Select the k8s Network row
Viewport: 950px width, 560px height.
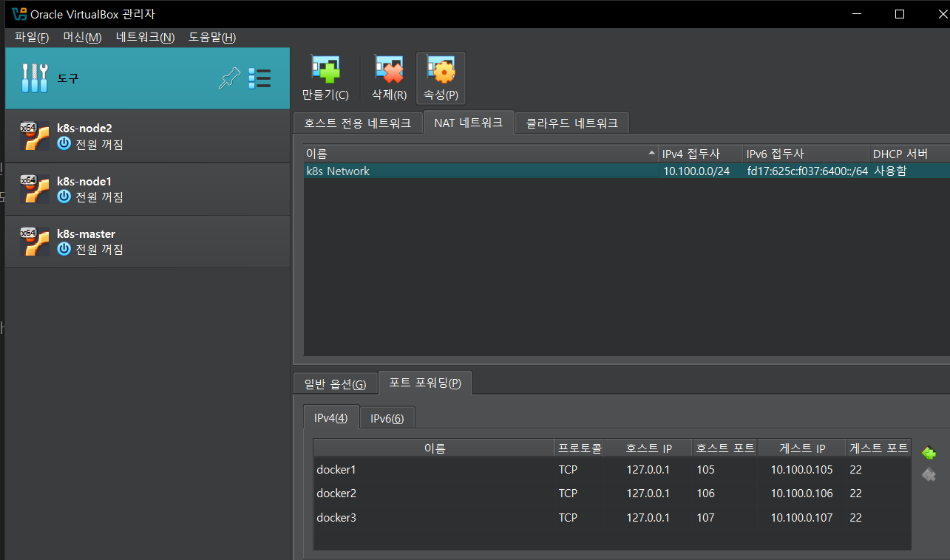(x=626, y=171)
